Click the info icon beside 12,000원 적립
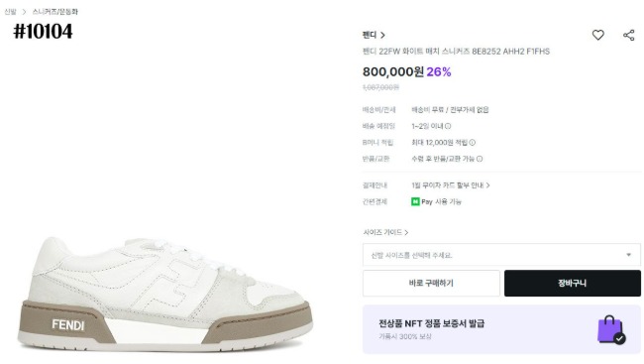 (x=473, y=142)
